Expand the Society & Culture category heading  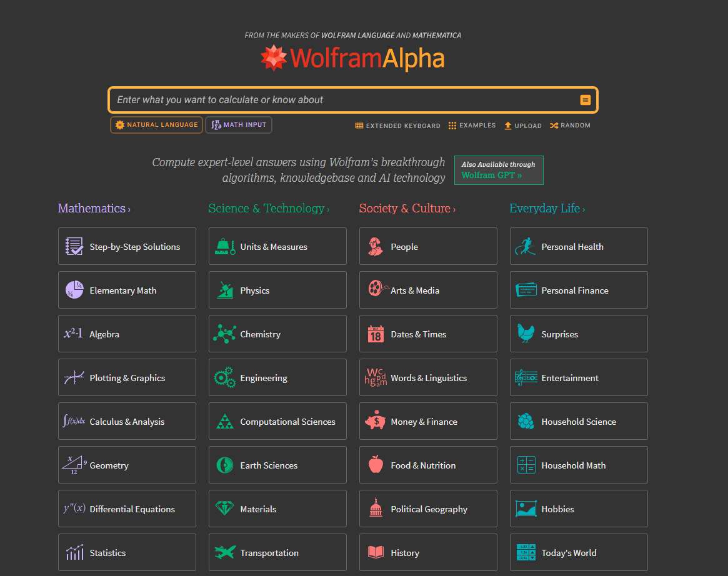pos(407,209)
